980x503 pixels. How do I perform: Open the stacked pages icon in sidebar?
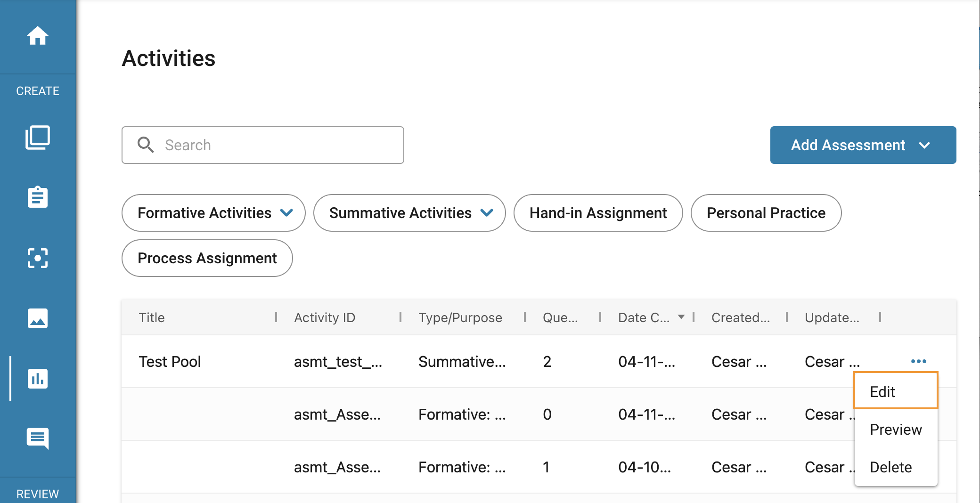[38, 138]
